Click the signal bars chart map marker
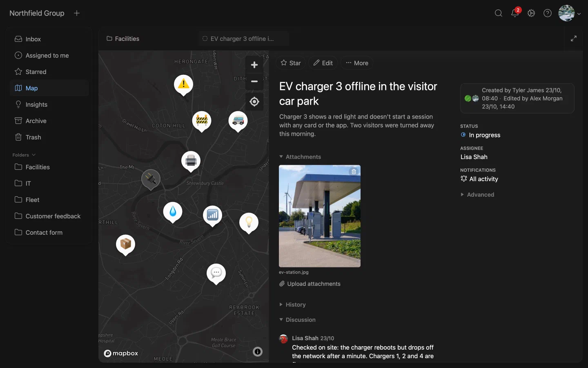588x368 pixels. pos(212,215)
